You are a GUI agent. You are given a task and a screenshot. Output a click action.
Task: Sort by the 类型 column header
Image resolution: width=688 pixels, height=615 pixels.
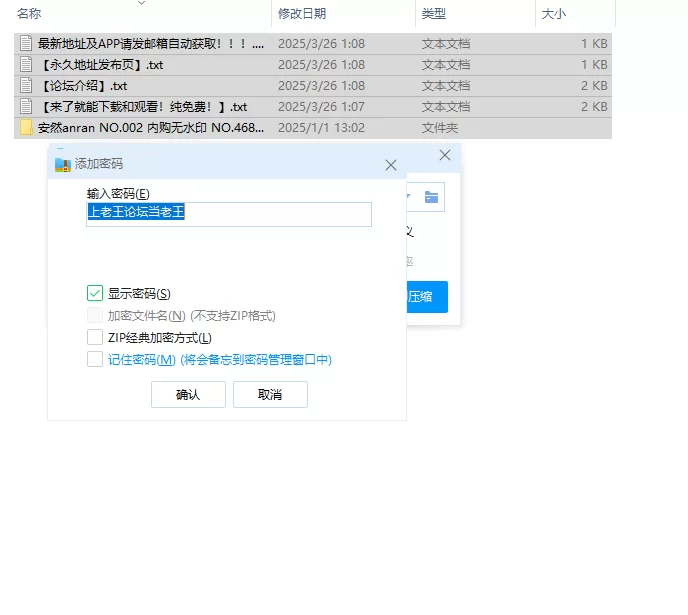[x=434, y=14]
